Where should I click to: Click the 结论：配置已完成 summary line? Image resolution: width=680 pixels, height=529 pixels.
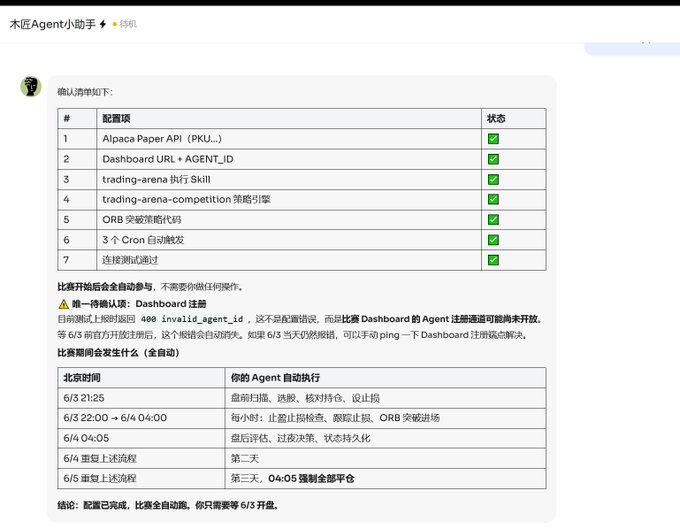tap(168, 506)
